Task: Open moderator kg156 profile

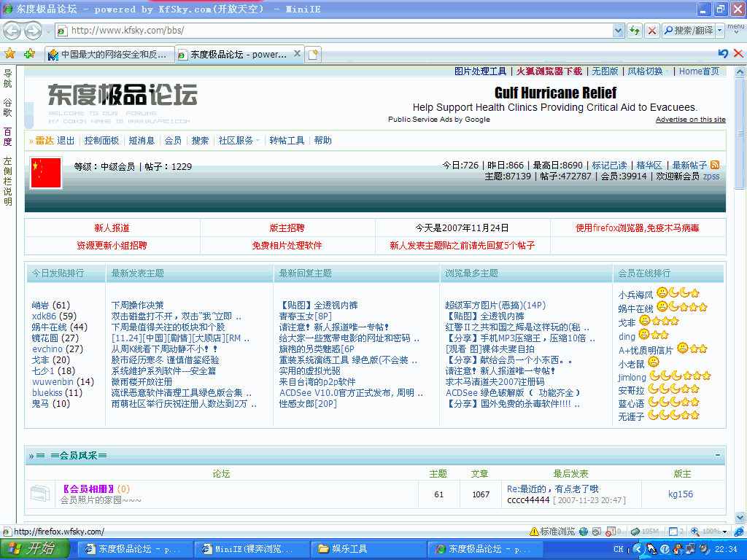Action: click(681, 494)
